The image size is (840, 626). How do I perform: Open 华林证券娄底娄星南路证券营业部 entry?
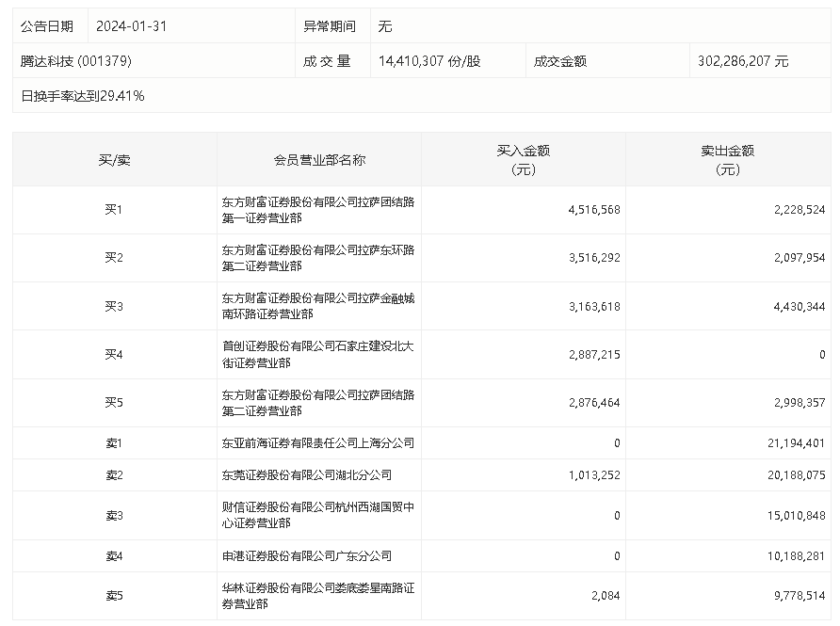coord(318,596)
